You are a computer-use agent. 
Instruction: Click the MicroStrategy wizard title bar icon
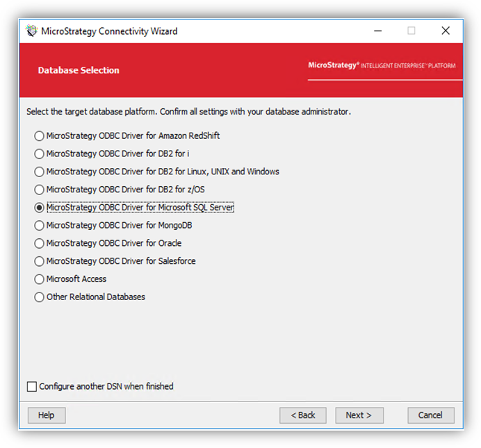[x=31, y=31]
